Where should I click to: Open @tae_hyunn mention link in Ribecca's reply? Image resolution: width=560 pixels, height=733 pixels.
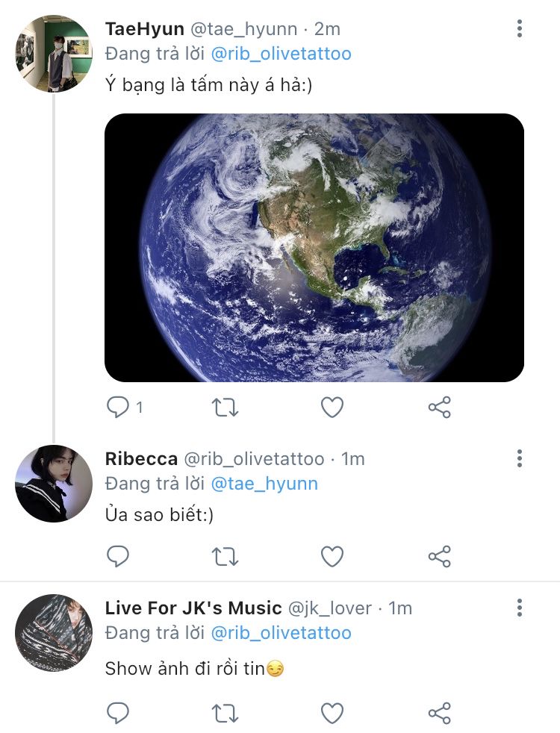coord(264,484)
